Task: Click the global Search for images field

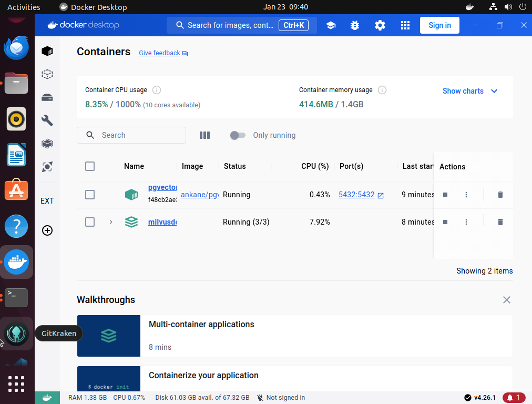Action: click(x=242, y=25)
